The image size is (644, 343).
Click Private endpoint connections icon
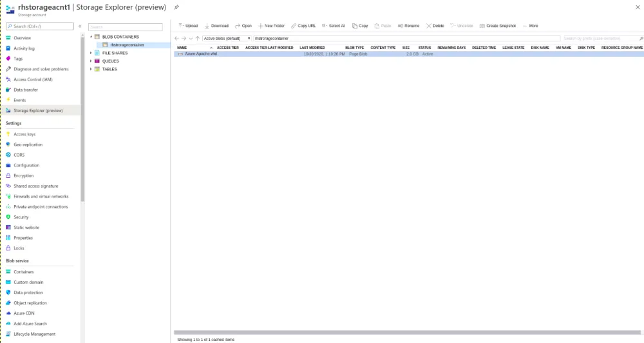pos(8,206)
